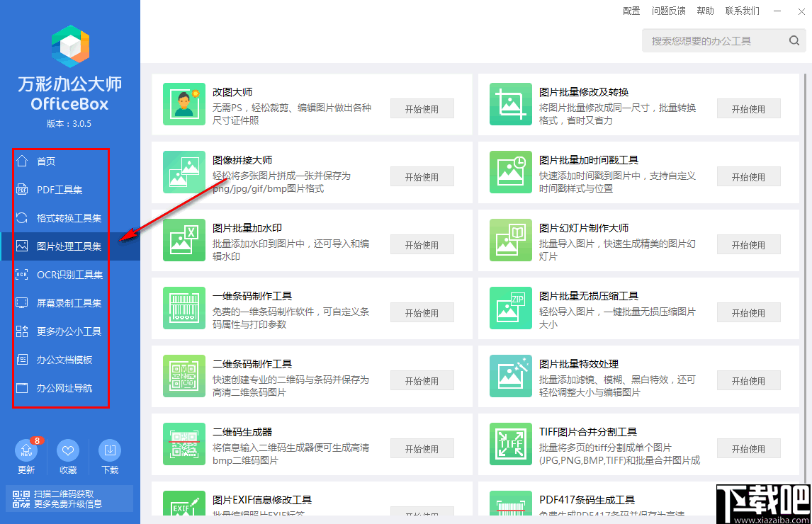
Task: Click the 图片批量无损压缩工具 ZIP icon
Action: coord(511,308)
